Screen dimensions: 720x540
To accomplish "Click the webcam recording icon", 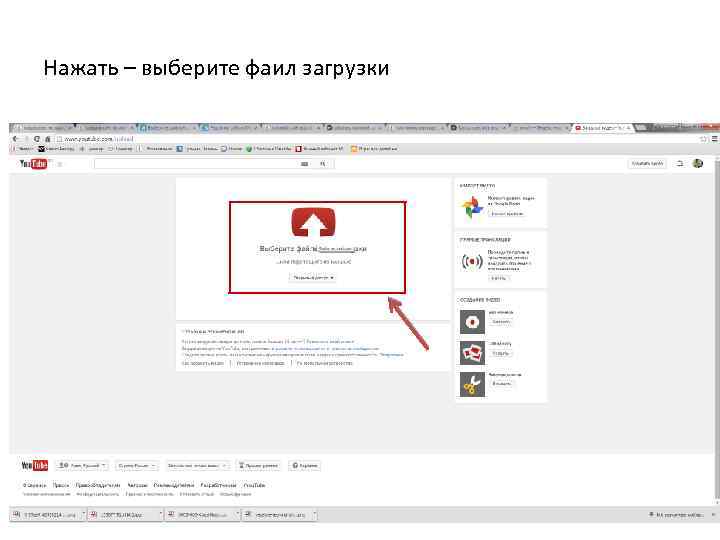I will pos(472,322).
